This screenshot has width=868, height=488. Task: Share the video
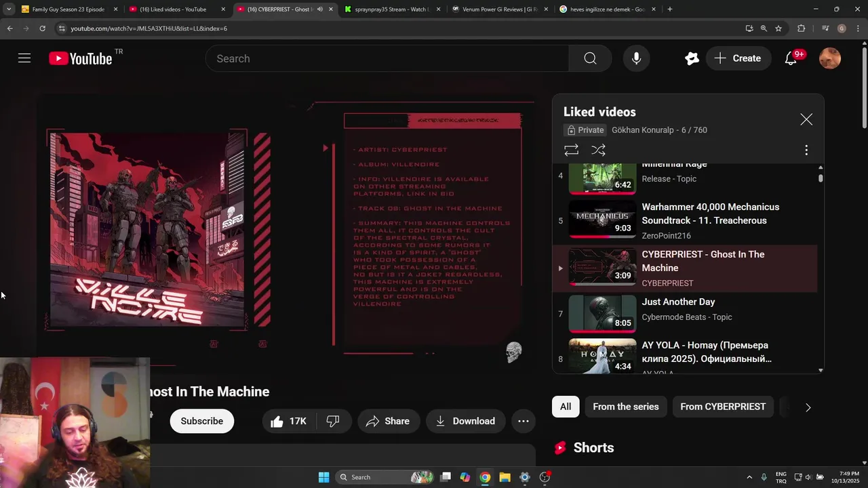[389, 421]
